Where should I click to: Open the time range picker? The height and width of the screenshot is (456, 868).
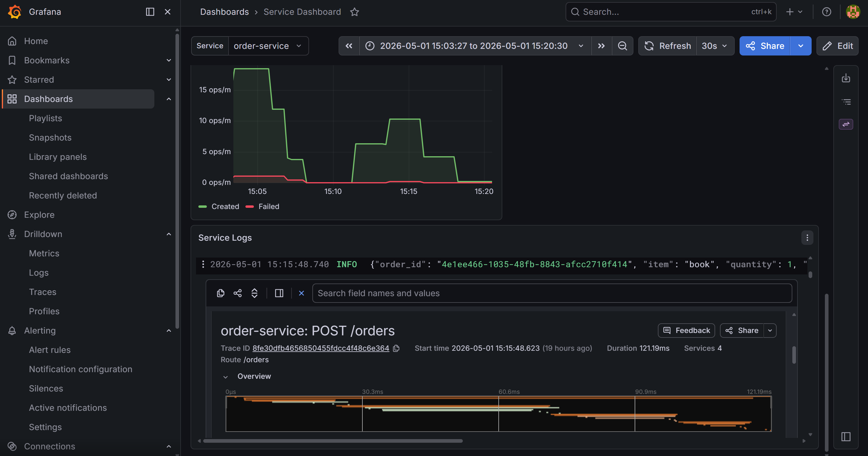pyautogui.click(x=475, y=46)
